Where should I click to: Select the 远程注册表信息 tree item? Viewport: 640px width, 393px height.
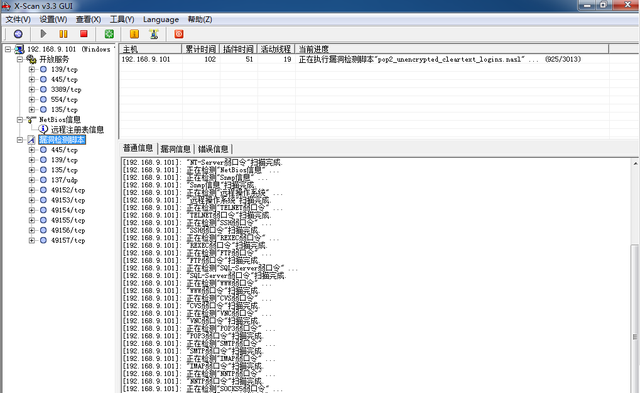pos(77,130)
